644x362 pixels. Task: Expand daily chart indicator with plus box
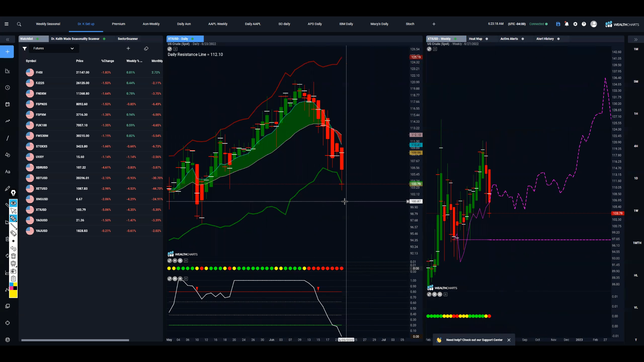(x=175, y=49)
